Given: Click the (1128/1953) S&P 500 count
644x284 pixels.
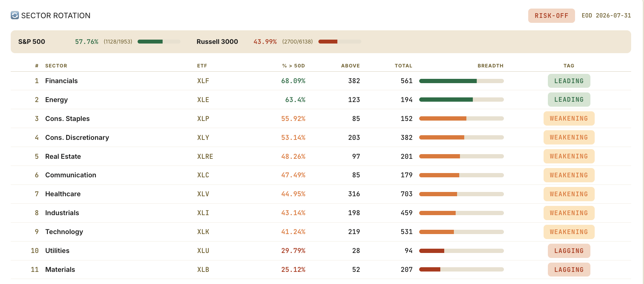Looking at the screenshot, I should point(118,42).
